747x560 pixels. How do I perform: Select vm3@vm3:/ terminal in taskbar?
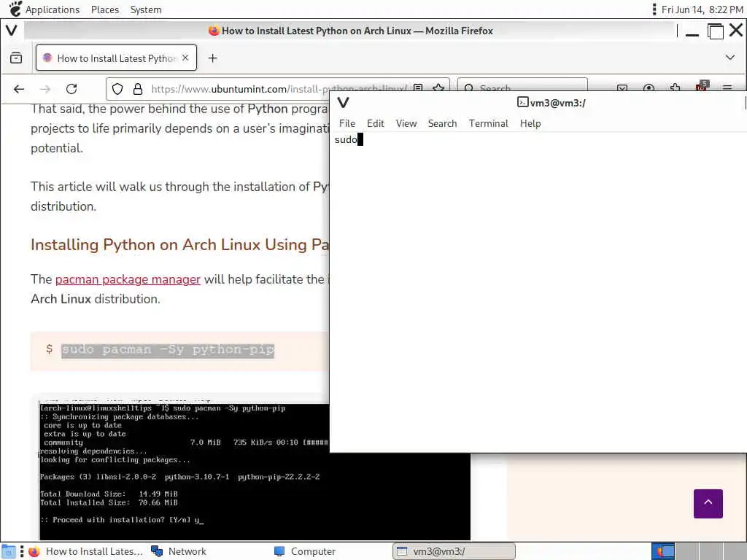tap(454, 551)
